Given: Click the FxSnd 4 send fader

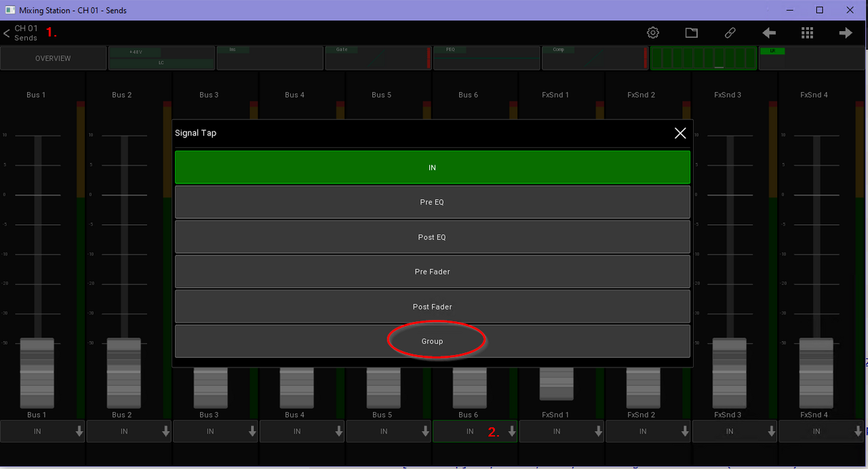Looking at the screenshot, I should (x=816, y=373).
